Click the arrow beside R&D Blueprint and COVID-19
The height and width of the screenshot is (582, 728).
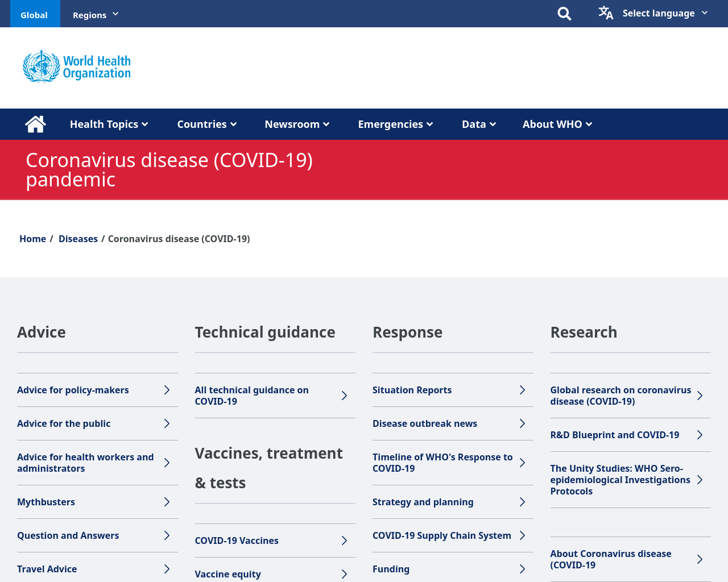(700, 435)
